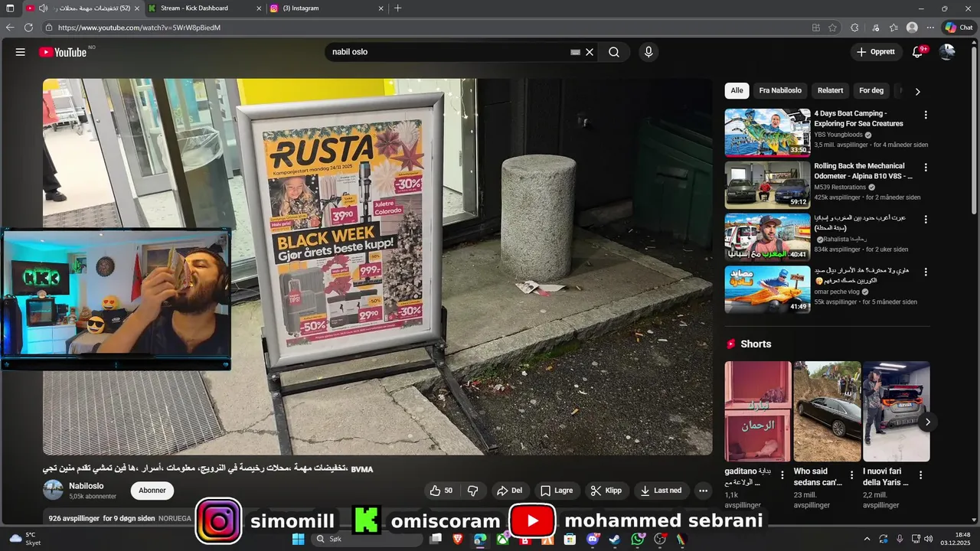Screen dimensions: 980x551
Task: Like the video with thumbs-up 50
Action: point(442,491)
